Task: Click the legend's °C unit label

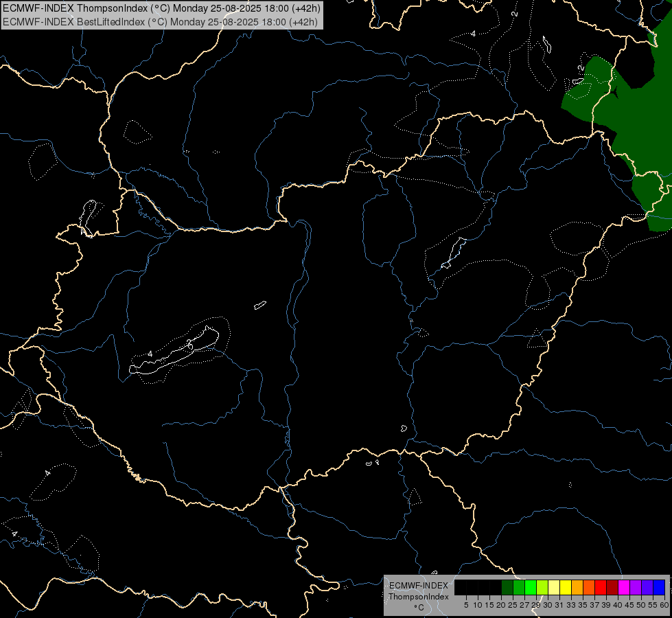Action: point(419,607)
